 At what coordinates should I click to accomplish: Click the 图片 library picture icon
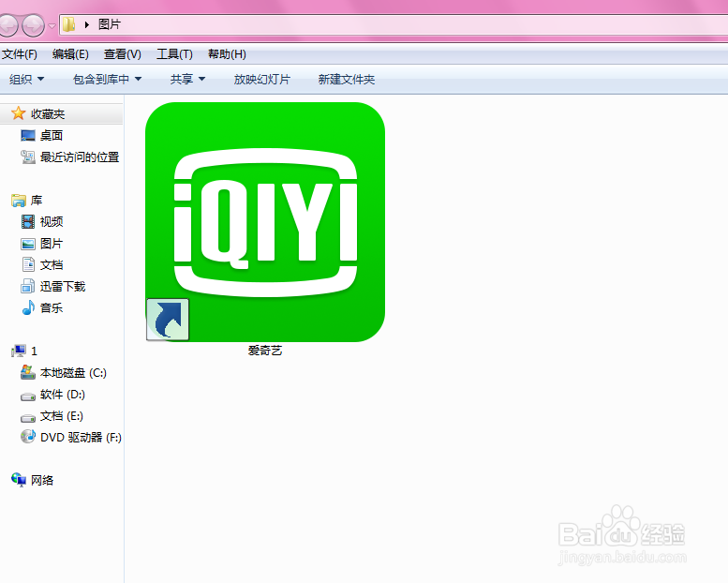(28, 244)
